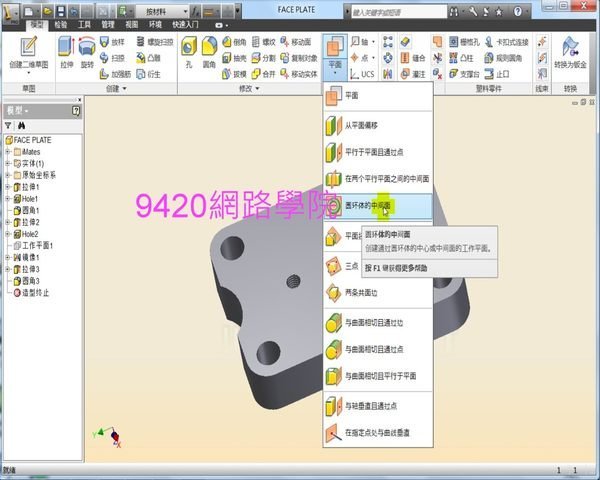
Task: Click the browser filter funnel icon
Action: (x=8, y=126)
